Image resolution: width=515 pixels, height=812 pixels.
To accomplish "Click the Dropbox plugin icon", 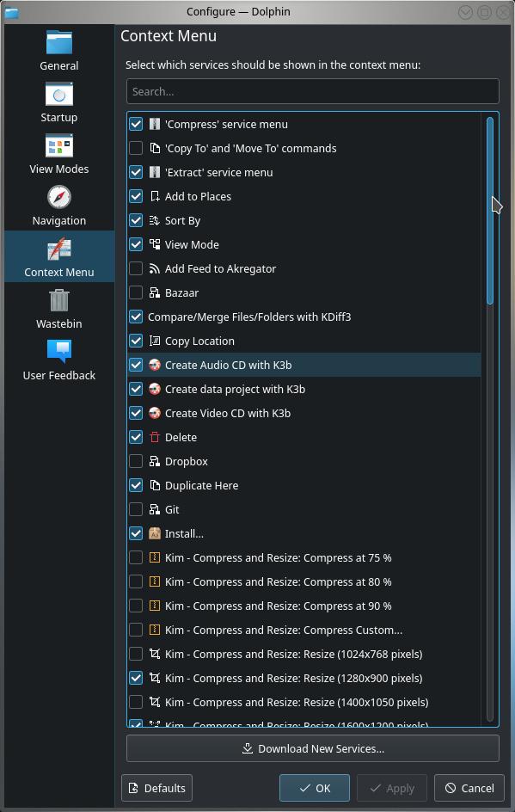I will pos(154,461).
